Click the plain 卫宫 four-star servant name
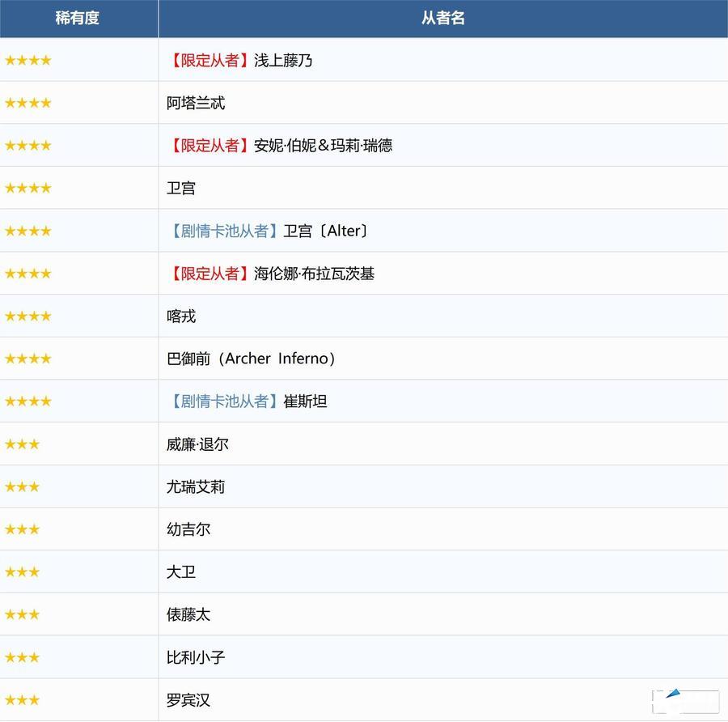This screenshot has width=728, height=722. [x=181, y=189]
